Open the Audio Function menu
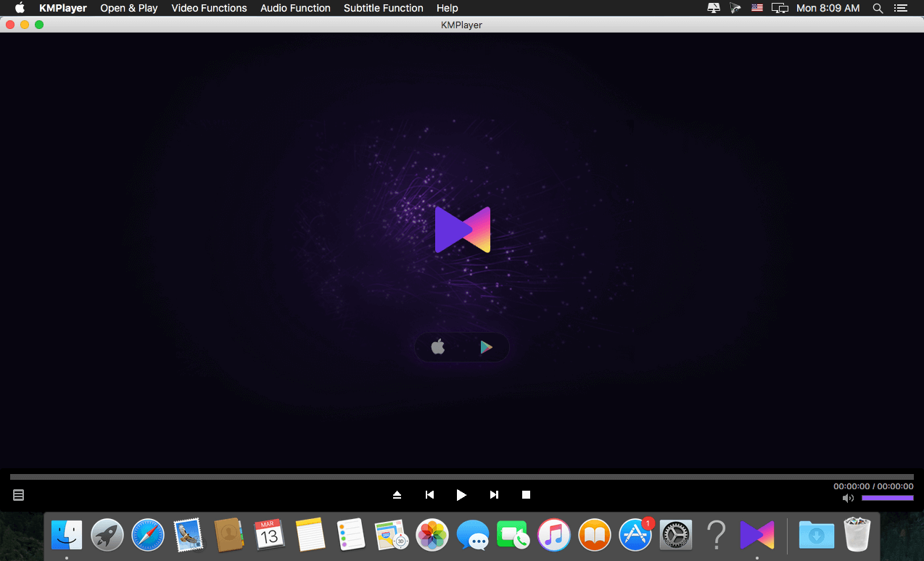The height and width of the screenshot is (561, 924). [295, 8]
